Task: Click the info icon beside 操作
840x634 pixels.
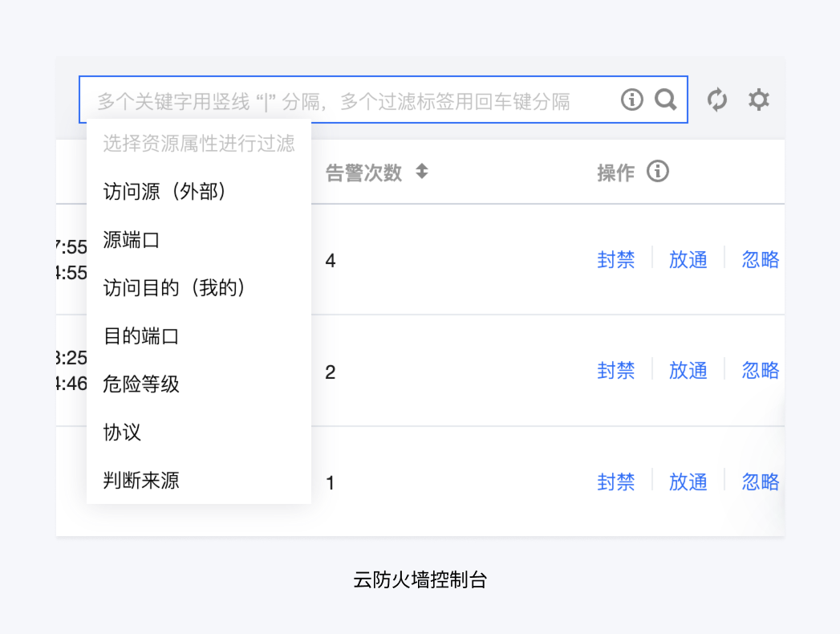Action: pyautogui.click(x=658, y=172)
